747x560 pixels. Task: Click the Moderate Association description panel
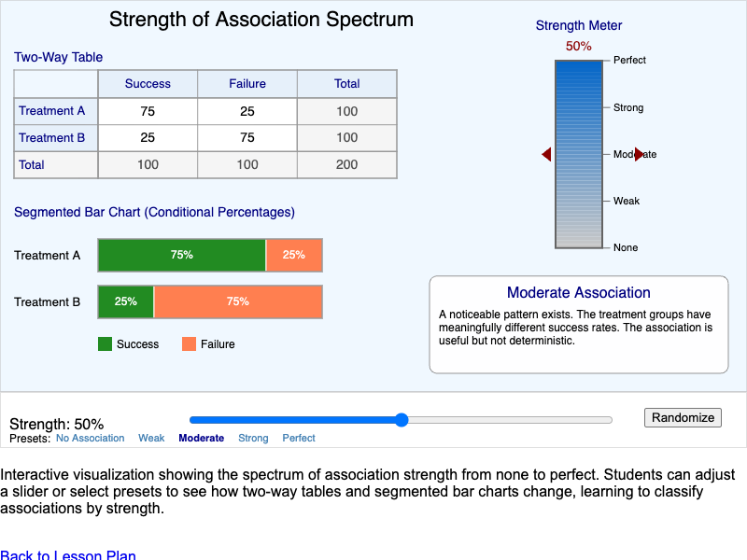[579, 322]
